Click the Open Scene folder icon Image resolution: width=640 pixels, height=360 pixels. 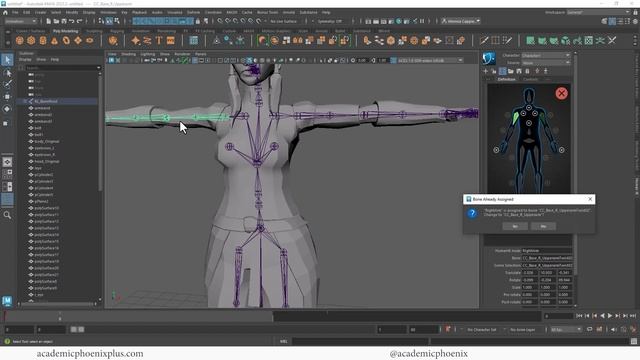click(x=56, y=21)
